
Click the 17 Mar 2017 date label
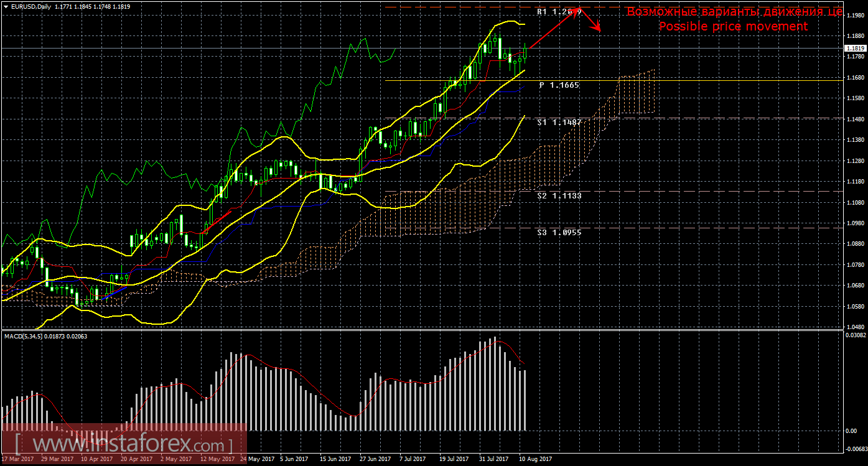(17, 459)
